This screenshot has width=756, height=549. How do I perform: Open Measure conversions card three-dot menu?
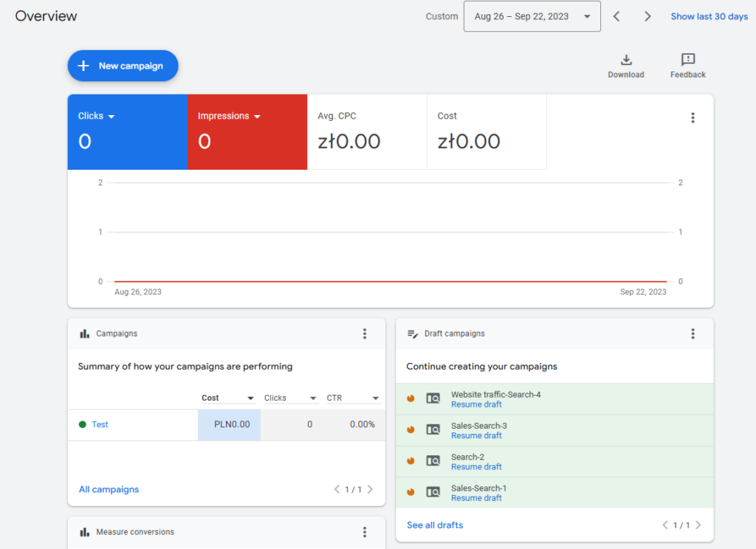click(x=364, y=532)
